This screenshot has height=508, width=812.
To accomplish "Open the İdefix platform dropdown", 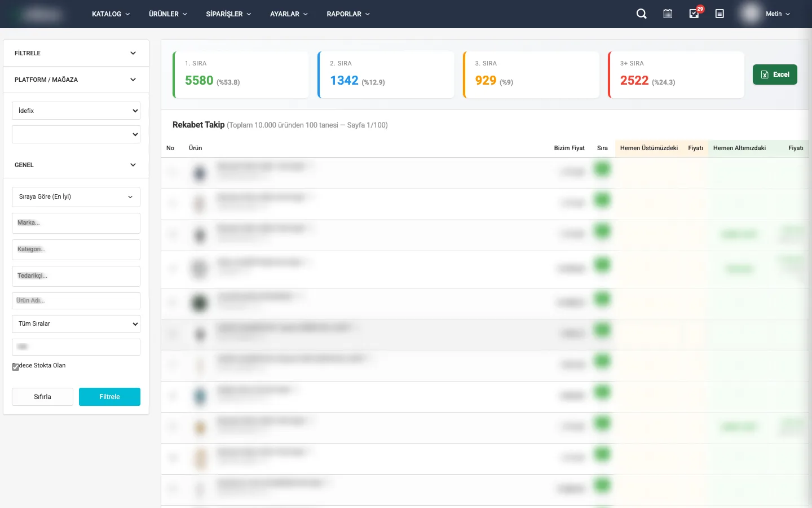I will tap(76, 111).
